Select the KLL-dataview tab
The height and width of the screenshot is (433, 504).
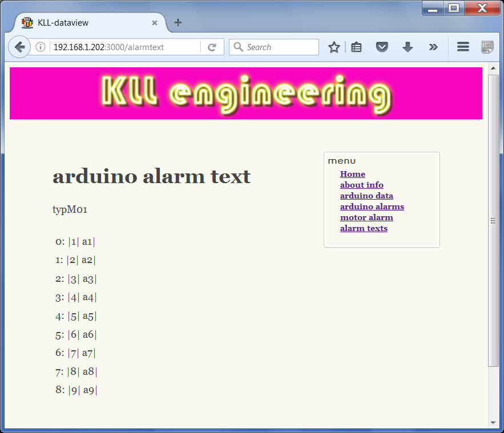(86, 23)
